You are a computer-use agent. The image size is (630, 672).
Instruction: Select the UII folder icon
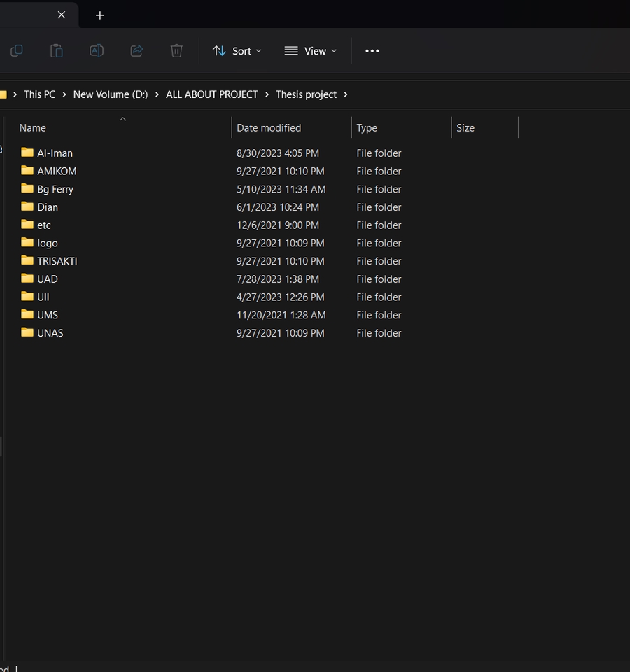pos(27,296)
